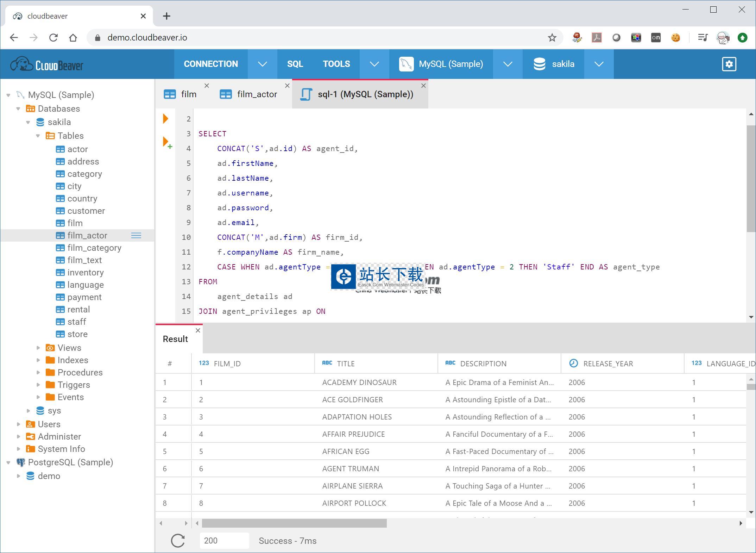
Task: Bookmark the page with the star icon
Action: coord(552,38)
